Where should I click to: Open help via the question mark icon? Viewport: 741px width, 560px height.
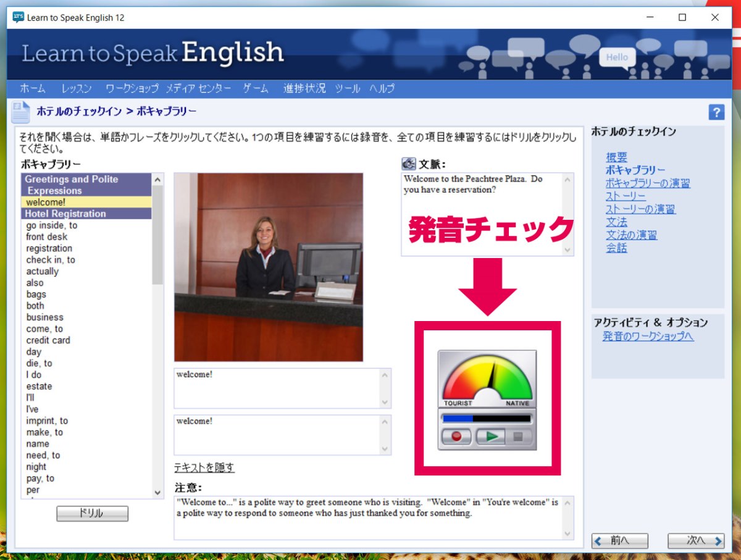716,112
